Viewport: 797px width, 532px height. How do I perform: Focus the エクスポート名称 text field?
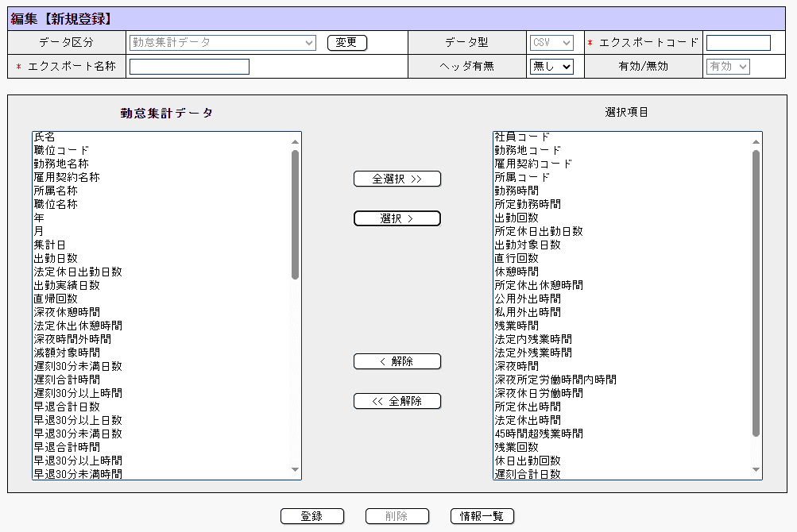click(189, 67)
